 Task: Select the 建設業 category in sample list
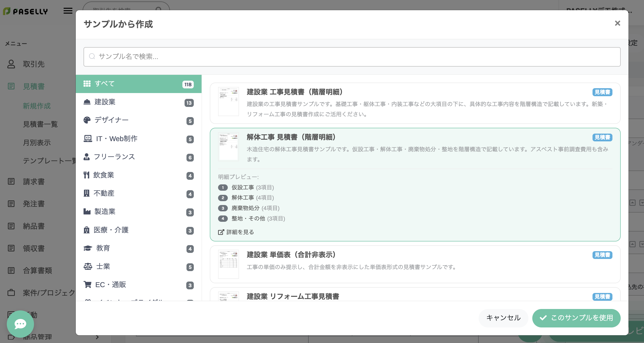138,102
